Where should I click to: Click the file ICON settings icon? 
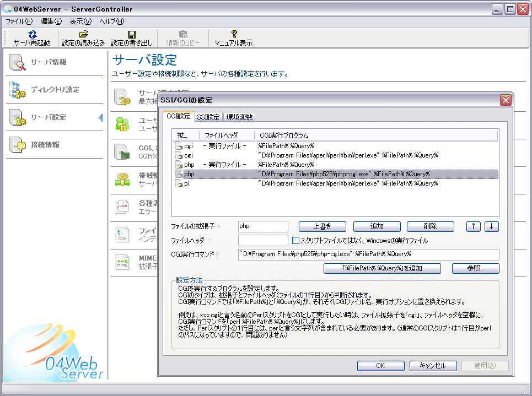click(122, 234)
